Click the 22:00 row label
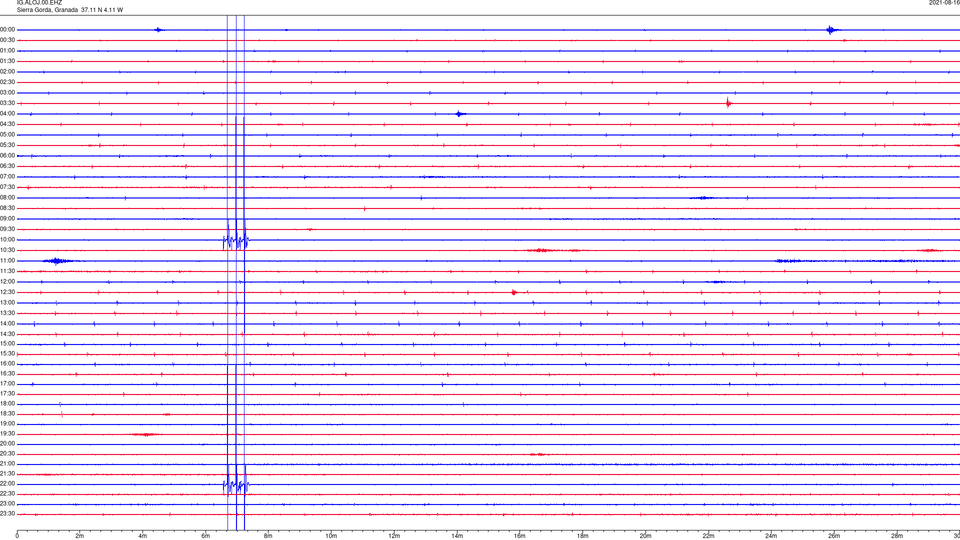The image size is (960, 540). point(7,484)
